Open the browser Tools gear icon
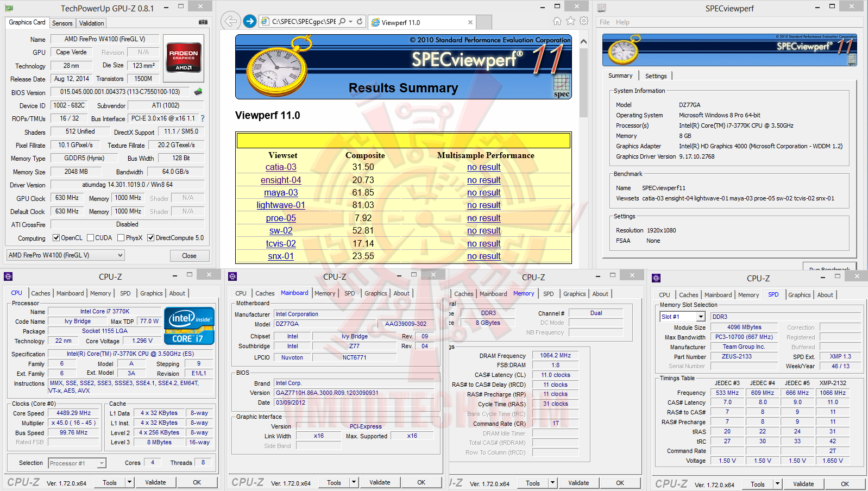Image resolution: width=868 pixels, height=491 pixels. pyautogui.click(x=584, y=21)
